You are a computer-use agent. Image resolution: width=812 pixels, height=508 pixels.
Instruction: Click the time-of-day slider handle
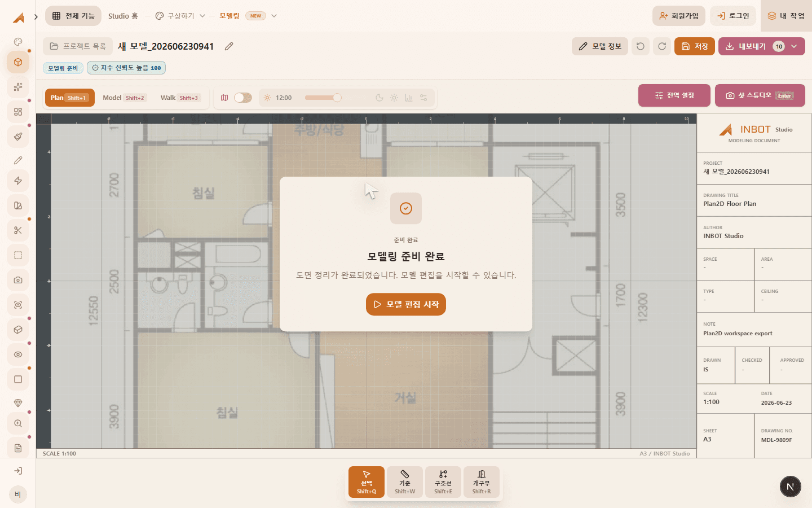point(337,98)
